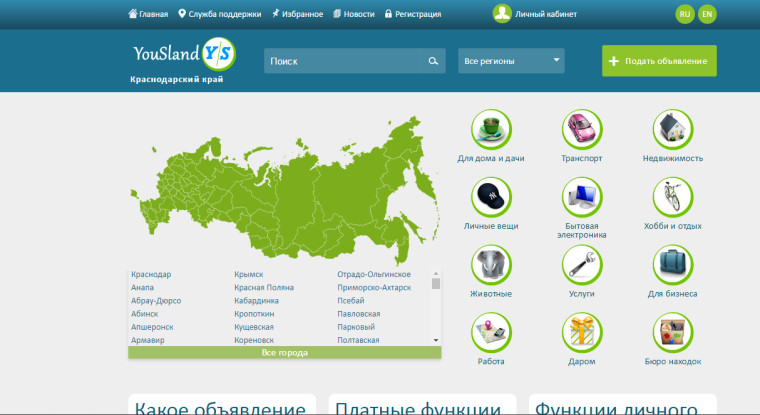The width and height of the screenshot is (760, 415).
Task: Switch language with the EN button
Action: [x=707, y=14]
